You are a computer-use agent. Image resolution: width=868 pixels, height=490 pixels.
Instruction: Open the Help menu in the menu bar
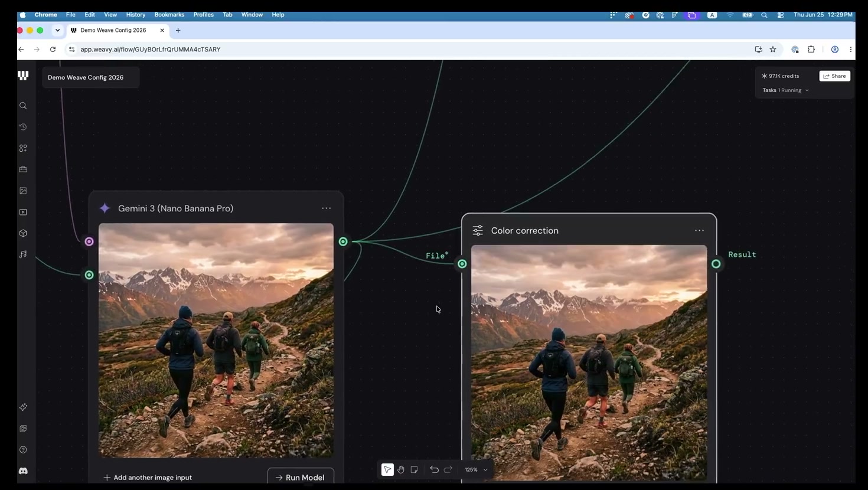click(x=278, y=15)
